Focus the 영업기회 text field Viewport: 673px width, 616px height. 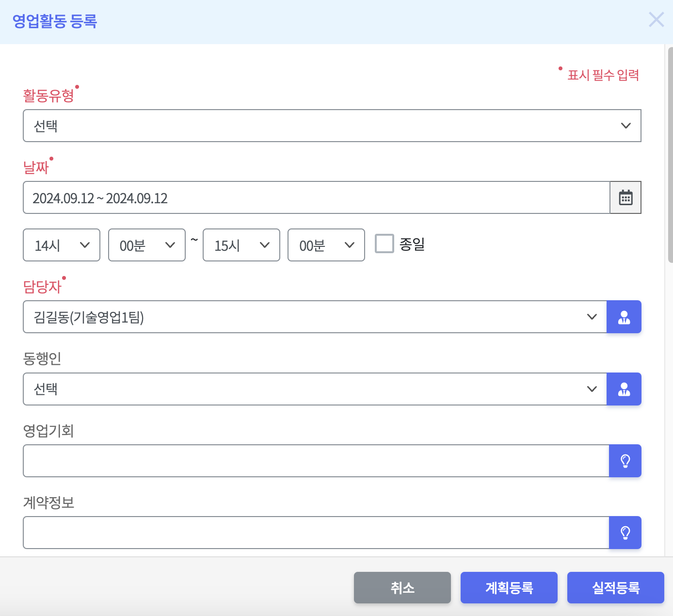coord(316,461)
